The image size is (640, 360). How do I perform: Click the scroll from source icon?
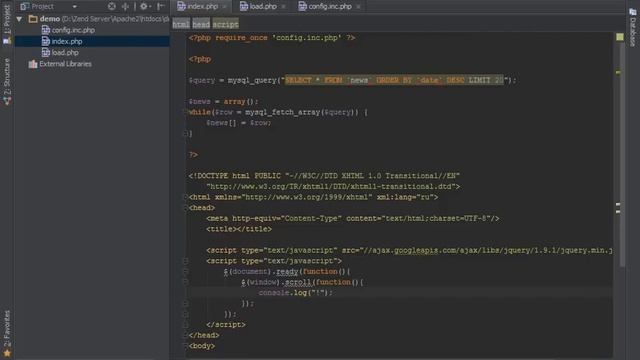pyautogui.click(x=111, y=7)
